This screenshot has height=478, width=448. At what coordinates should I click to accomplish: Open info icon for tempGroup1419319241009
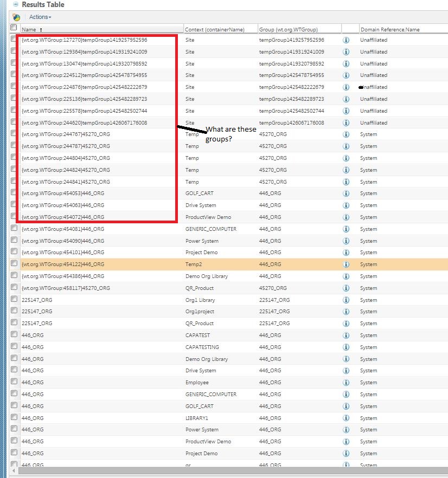point(346,52)
